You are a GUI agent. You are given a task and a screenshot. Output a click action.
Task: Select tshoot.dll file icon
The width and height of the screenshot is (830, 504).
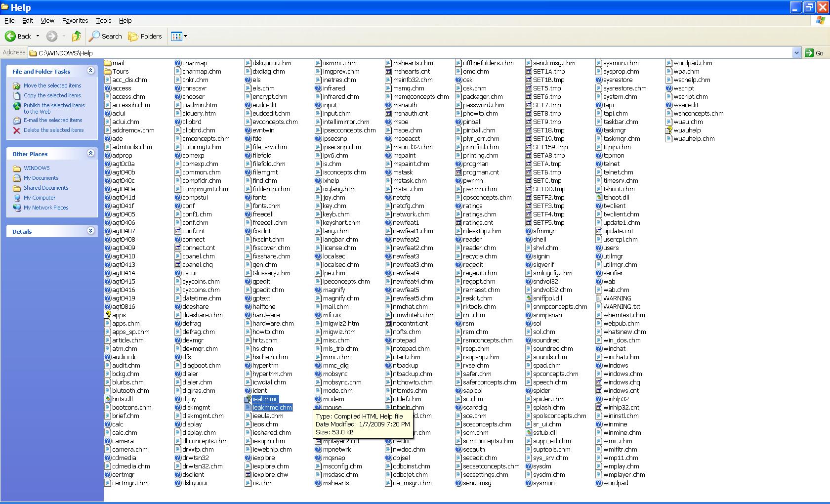pos(599,197)
